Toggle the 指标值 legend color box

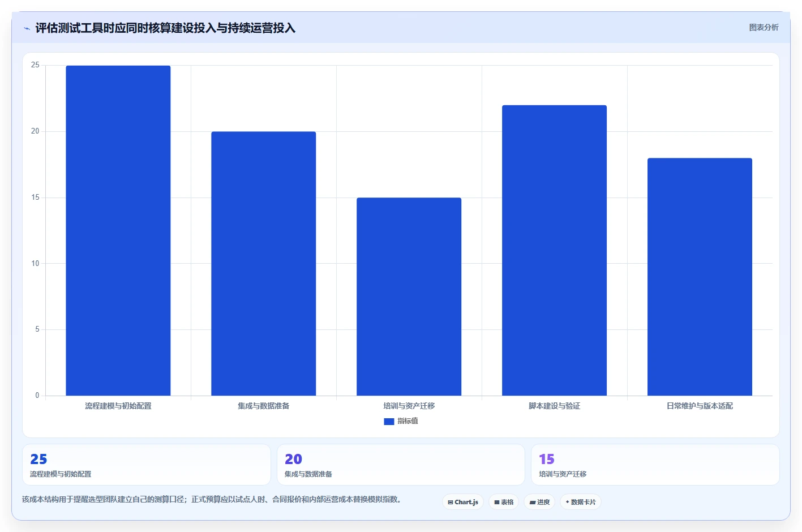pyautogui.click(x=389, y=421)
